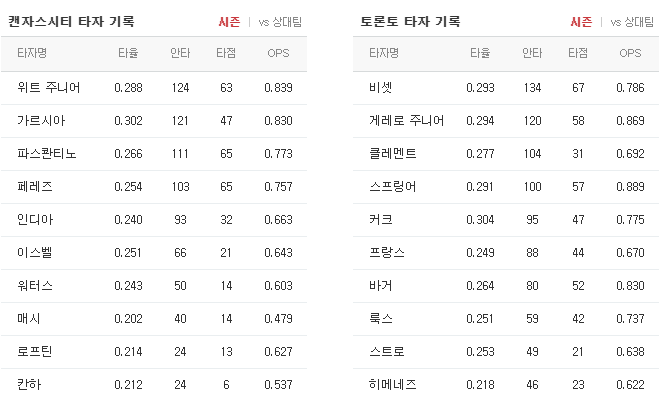The height and width of the screenshot is (413, 662).
Task: Select player 클레멘트
Action: click(393, 154)
